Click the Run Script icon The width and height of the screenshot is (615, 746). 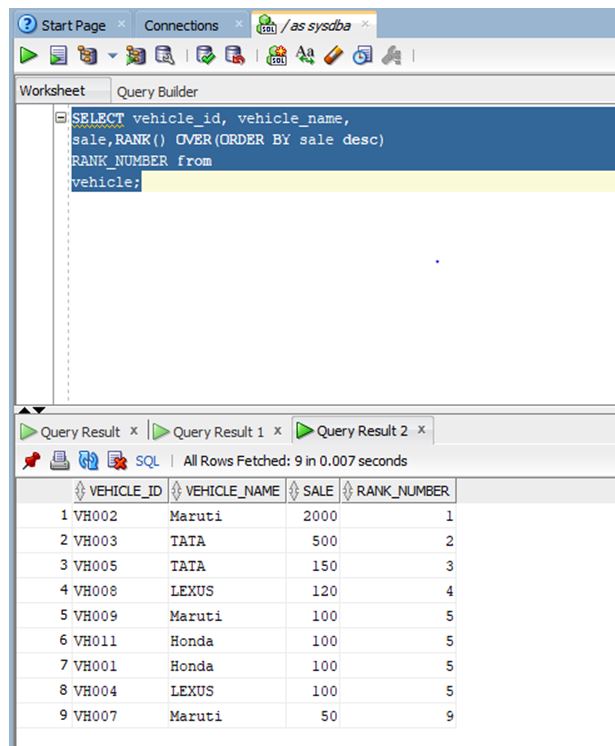click(x=59, y=56)
